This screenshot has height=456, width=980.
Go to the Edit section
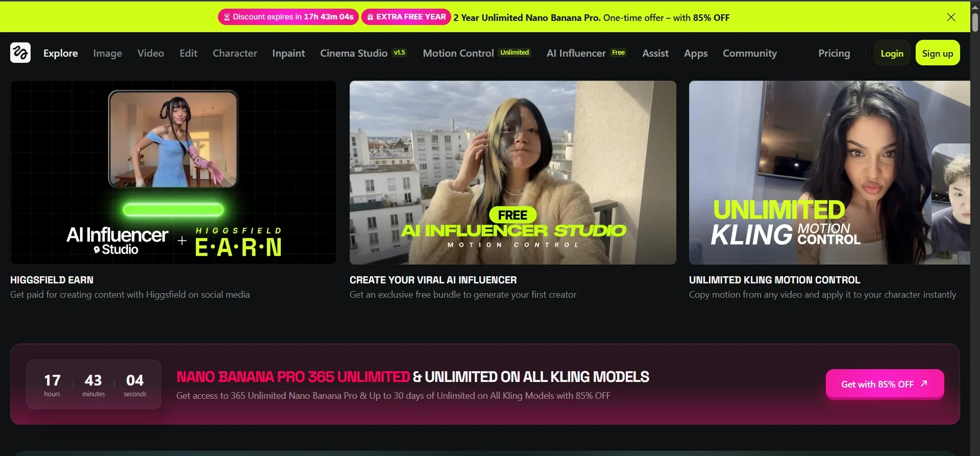(188, 53)
